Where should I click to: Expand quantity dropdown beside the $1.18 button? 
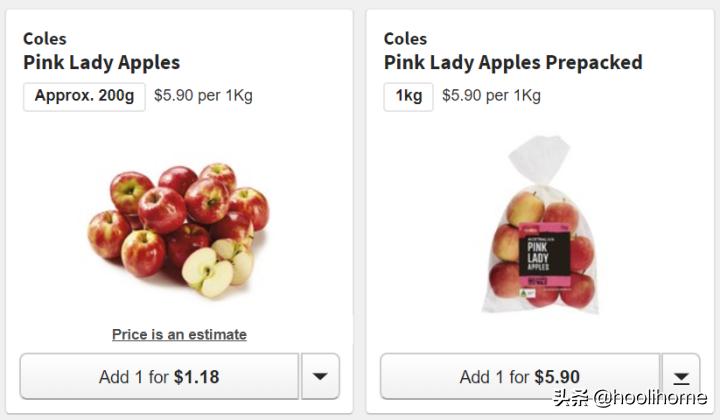[320, 377]
